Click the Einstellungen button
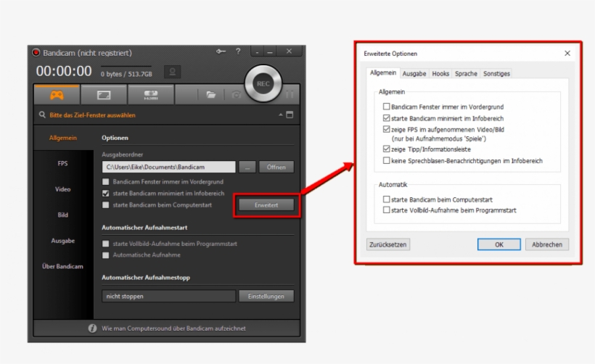Viewport: 595px width, 364px height. (266, 296)
